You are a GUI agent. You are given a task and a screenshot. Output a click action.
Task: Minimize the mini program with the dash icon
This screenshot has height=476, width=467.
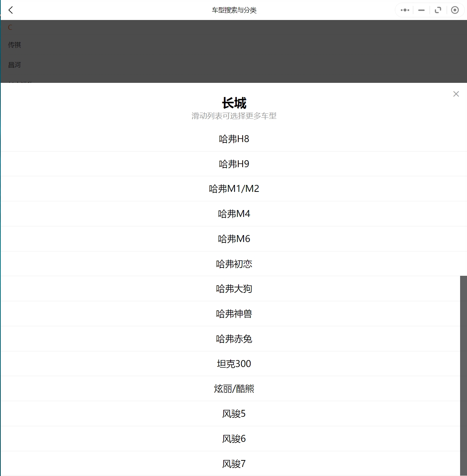coord(421,10)
